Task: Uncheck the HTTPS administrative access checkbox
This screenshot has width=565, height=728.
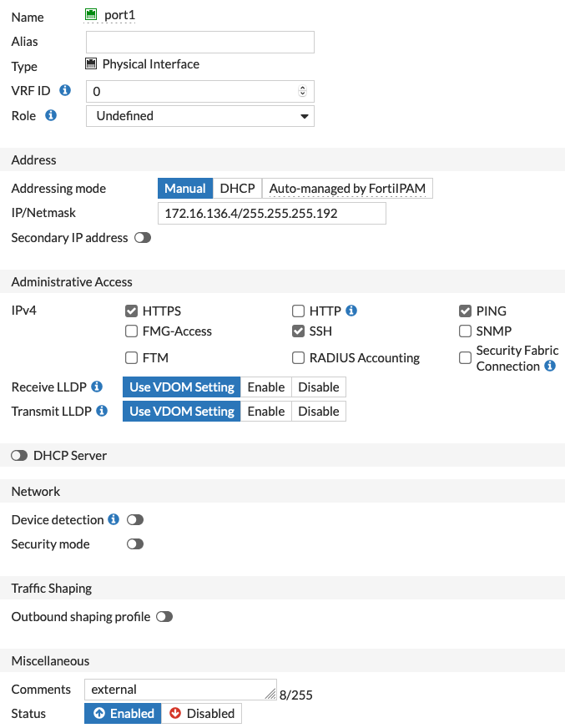Action: (131, 311)
